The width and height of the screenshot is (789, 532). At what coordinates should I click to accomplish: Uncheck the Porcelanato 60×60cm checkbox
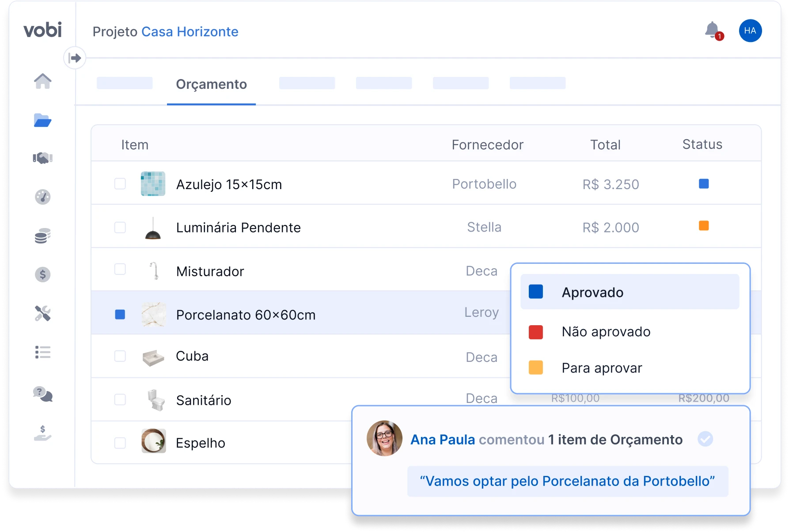[x=120, y=315]
